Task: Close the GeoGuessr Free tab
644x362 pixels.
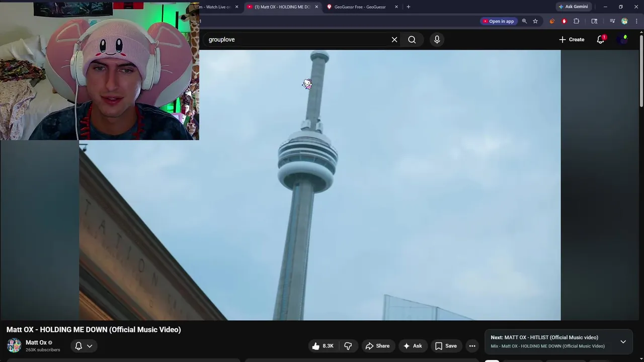Action: click(396, 7)
